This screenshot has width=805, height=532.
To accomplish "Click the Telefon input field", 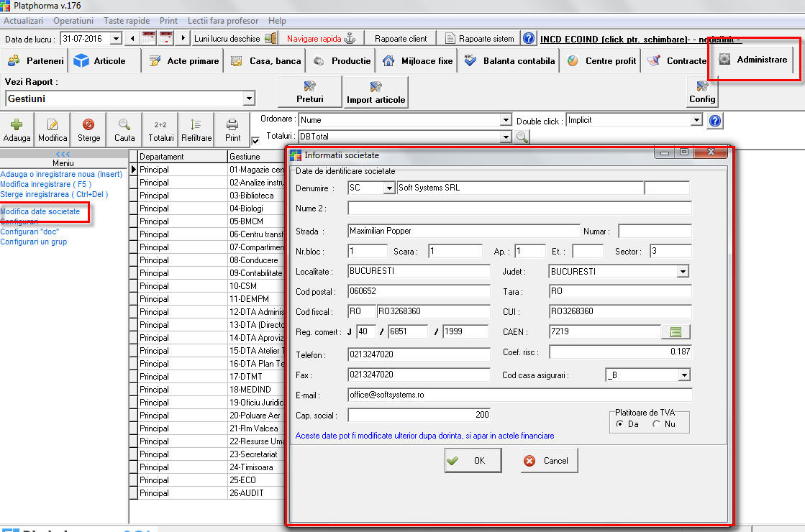I will [x=419, y=354].
